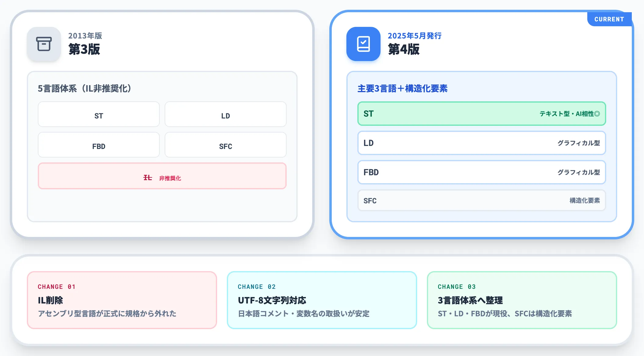Click the green ST テキスト型 row
This screenshot has height=356, width=644.
(481, 114)
